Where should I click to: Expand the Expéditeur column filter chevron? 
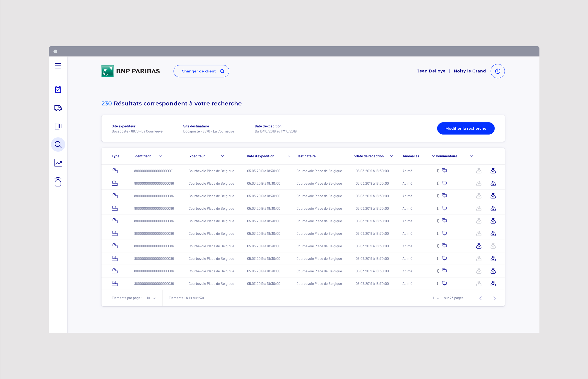[x=222, y=156]
